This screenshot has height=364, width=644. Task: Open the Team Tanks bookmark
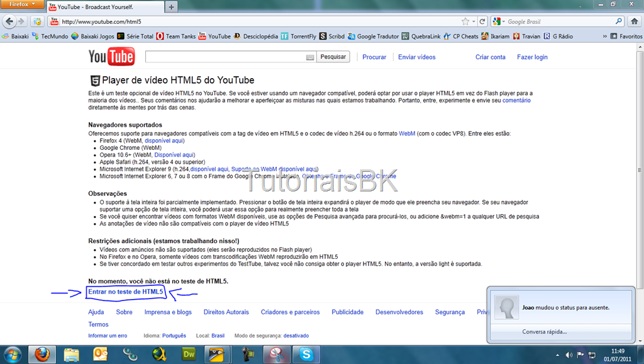(176, 36)
